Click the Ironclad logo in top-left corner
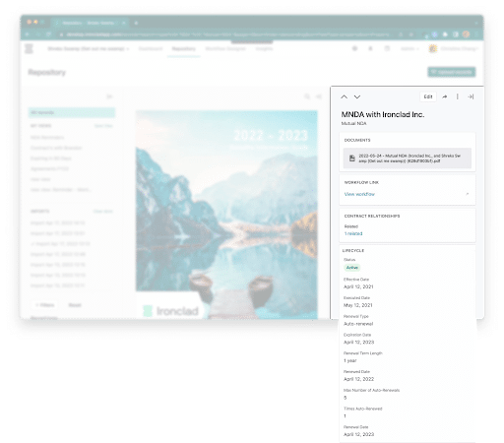This screenshot has height=443, width=504. click(30, 48)
